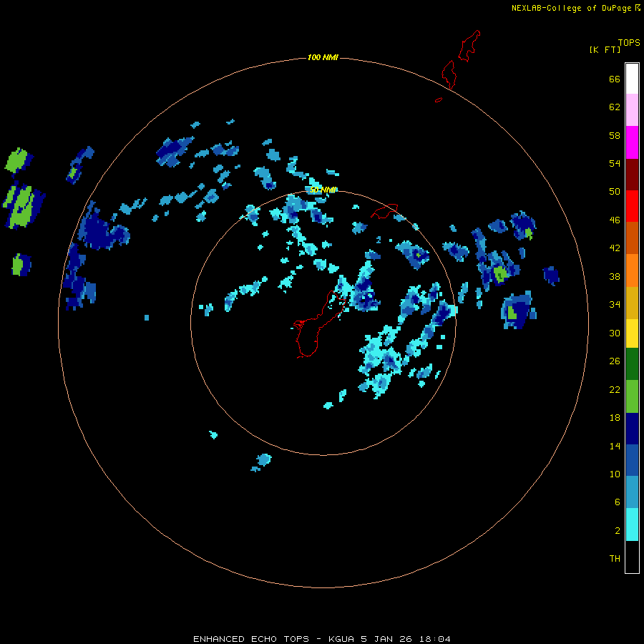This screenshot has width=644, height=644.
Task: Click the legend value "66"
Action: tap(615, 79)
